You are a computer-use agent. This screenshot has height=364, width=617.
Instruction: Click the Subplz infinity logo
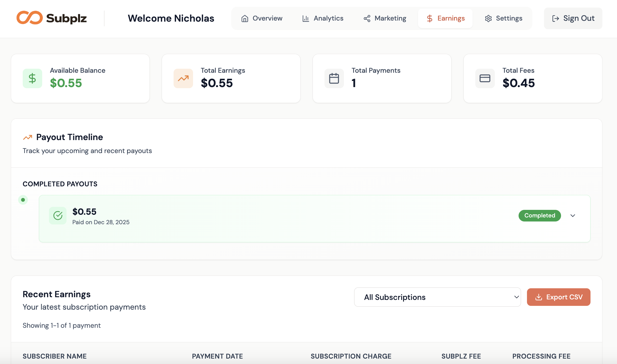pos(30,18)
